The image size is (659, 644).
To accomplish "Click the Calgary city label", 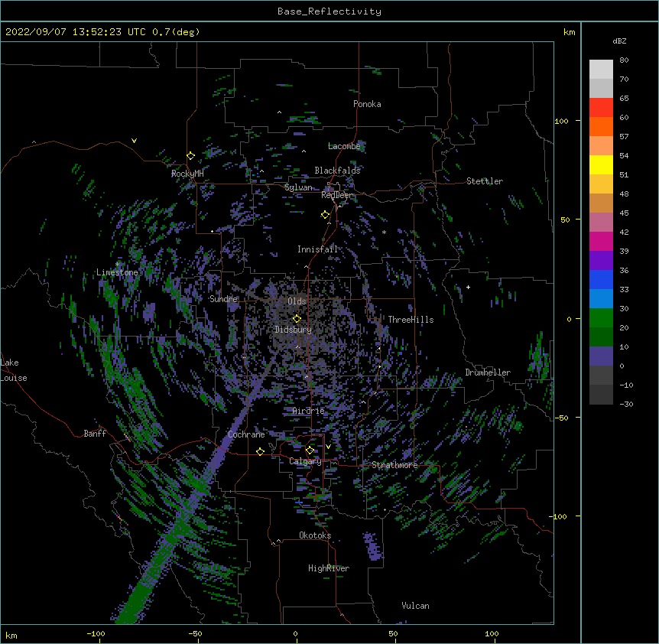I will [305, 461].
